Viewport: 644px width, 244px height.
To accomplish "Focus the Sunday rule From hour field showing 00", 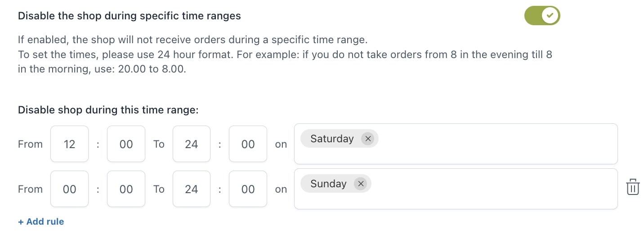I will click(69, 189).
